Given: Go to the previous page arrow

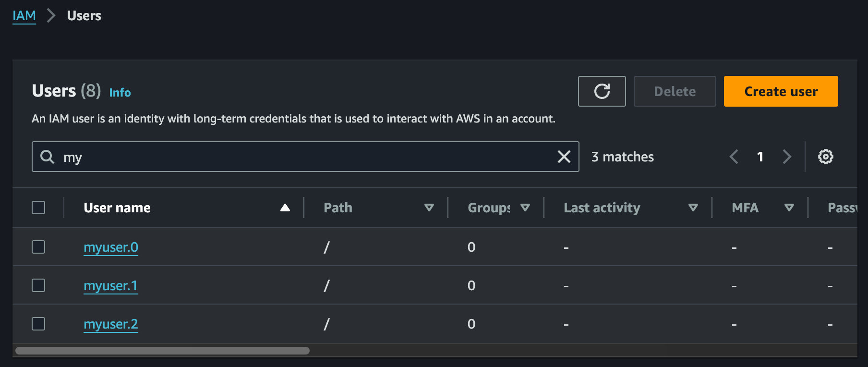Looking at the screenshot, I should pos(734,157).
